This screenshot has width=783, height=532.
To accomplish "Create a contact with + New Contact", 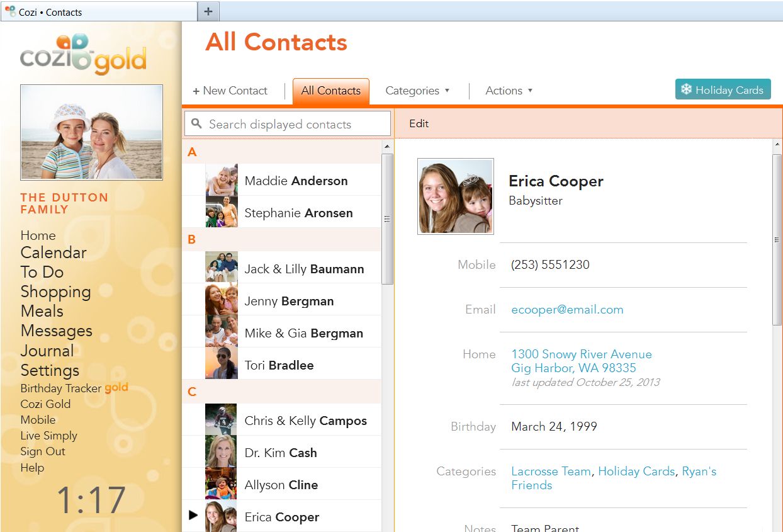I will pyautogui.click(x=230, y=91).
